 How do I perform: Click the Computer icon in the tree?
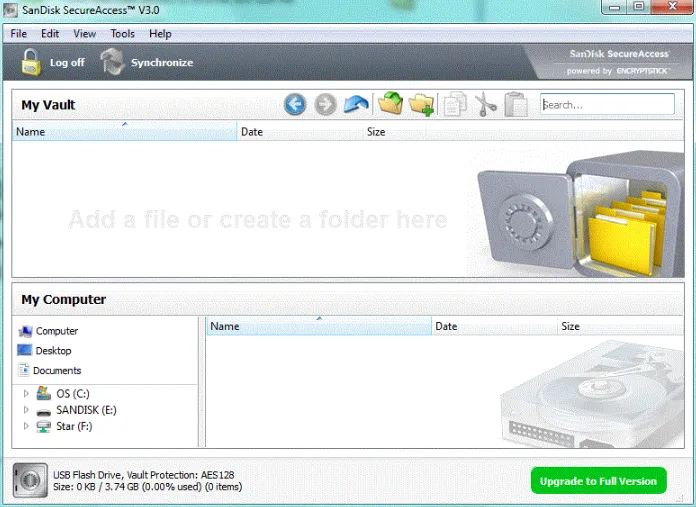click(25, 331)
